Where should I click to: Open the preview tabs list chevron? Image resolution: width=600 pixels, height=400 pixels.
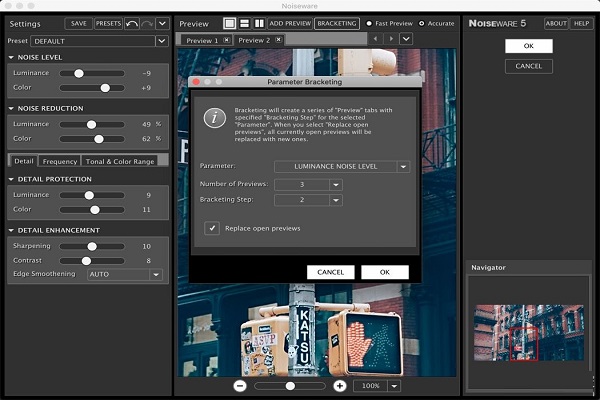pyautogui.click(x=406, y=39)
